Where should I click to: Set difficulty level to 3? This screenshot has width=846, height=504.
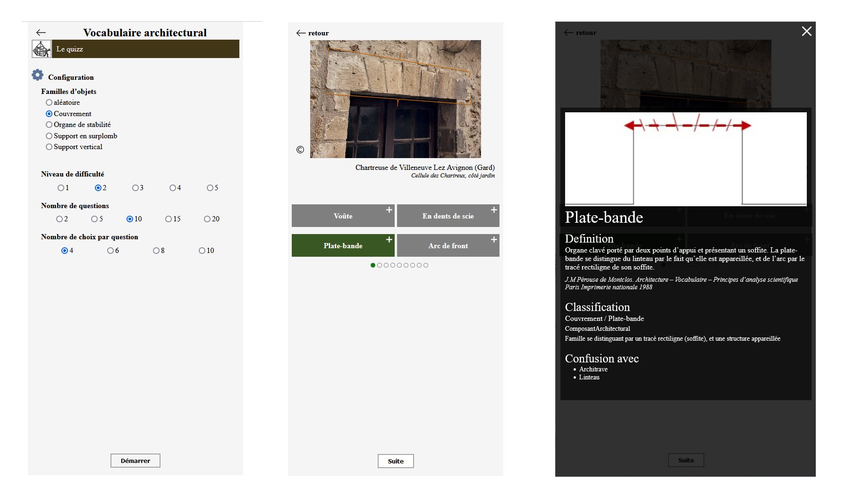pos(135,188)
